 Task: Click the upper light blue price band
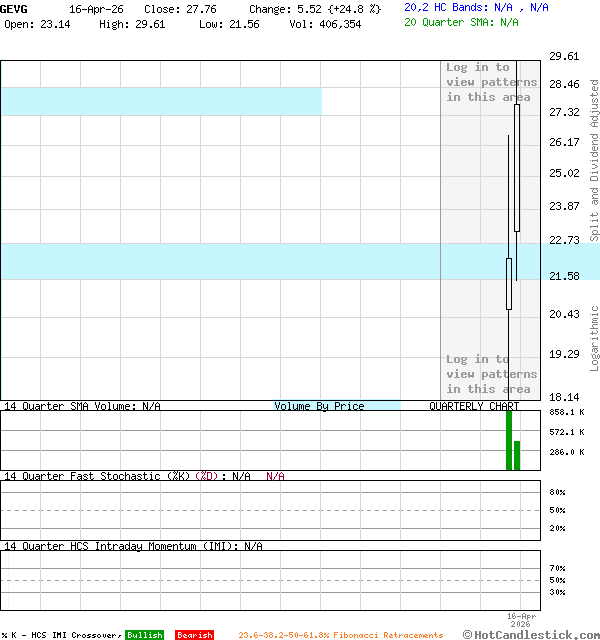(x=160, y=101)
